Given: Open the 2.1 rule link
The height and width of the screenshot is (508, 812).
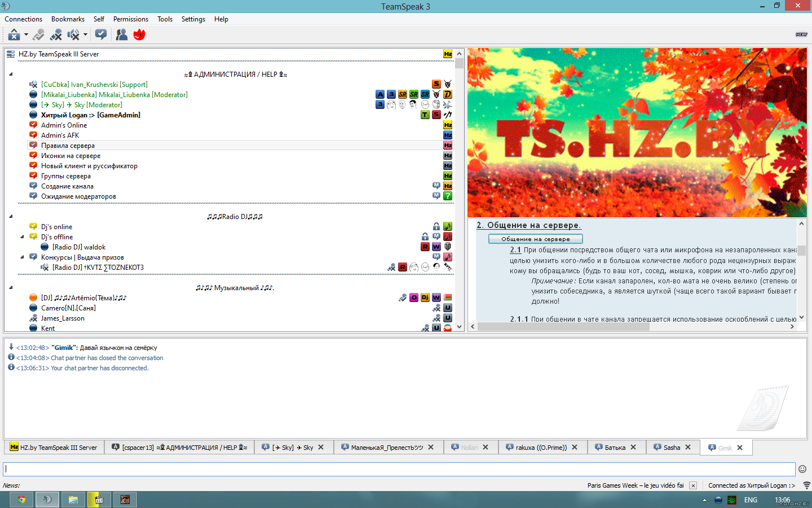Looking at the screenshot, I should 515,250.
